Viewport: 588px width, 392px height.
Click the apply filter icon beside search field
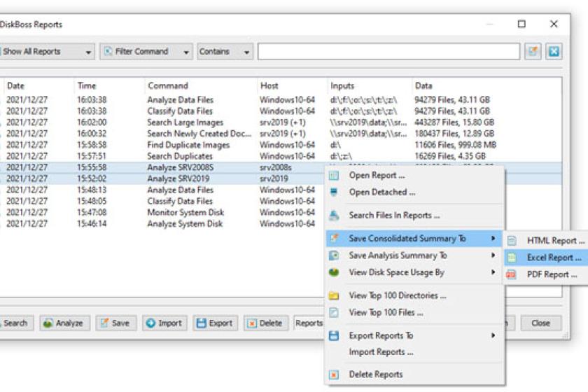(x=533, y=51)
